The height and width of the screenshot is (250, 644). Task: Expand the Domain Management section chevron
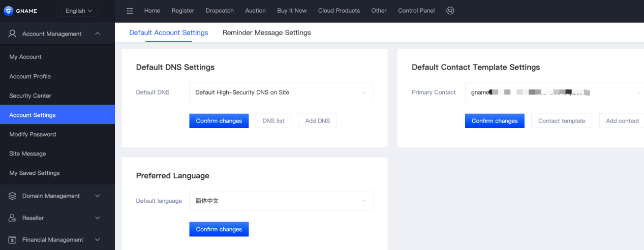point(98,196)
